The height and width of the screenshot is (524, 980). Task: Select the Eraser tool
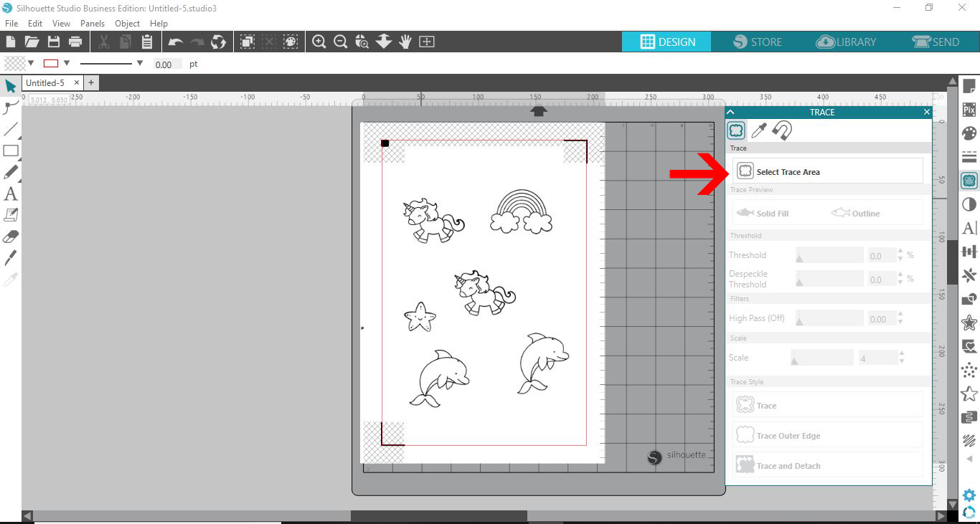11,237
